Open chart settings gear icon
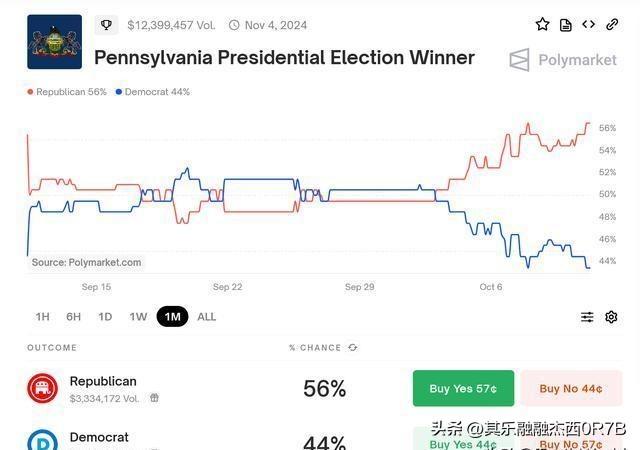The image size is (640, 450). 611,317
